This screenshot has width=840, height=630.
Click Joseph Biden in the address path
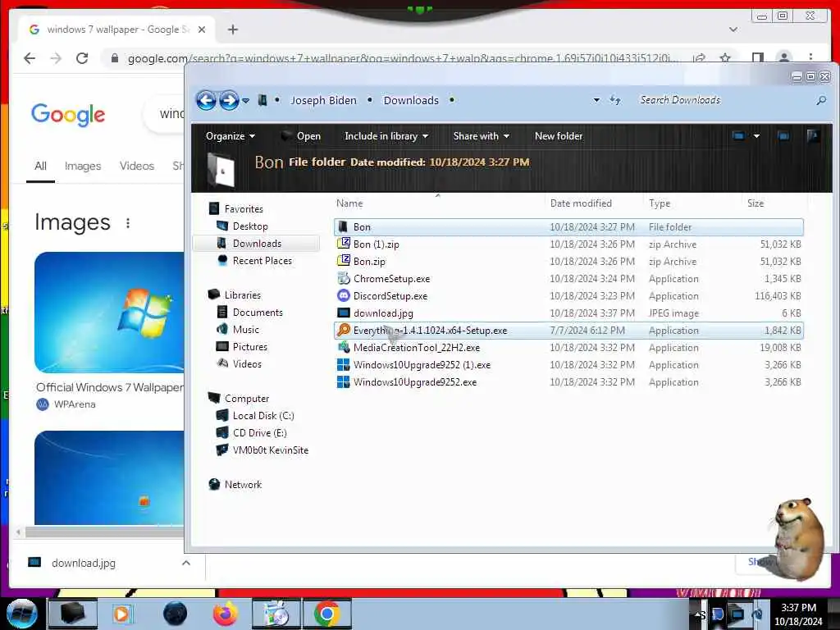pos(323,100)
